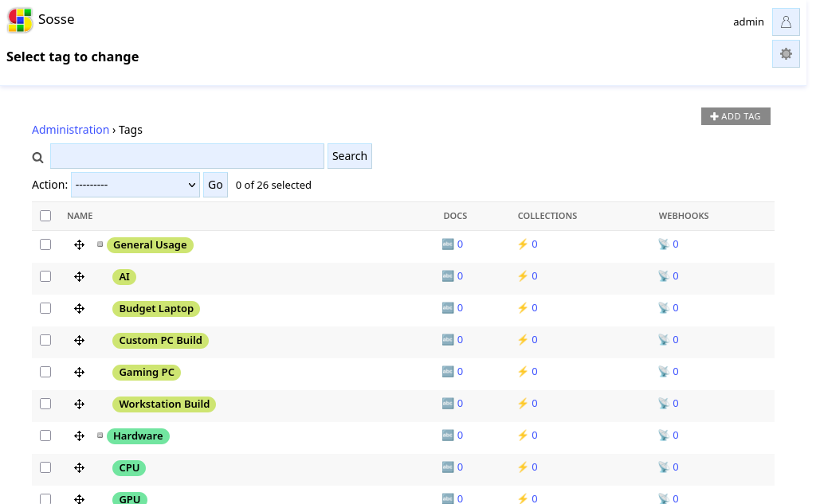Click the Sosse logo icon
The image size is (816, 504).
(20, 20)
